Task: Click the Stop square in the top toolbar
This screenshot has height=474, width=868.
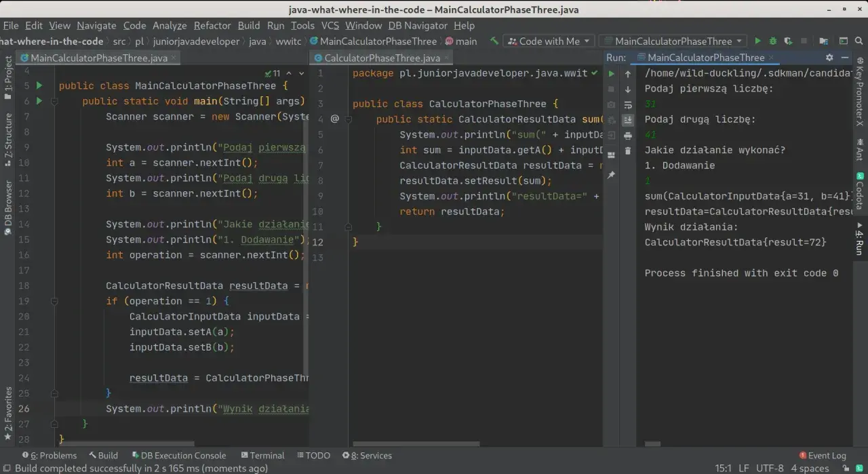Action: 804,41
